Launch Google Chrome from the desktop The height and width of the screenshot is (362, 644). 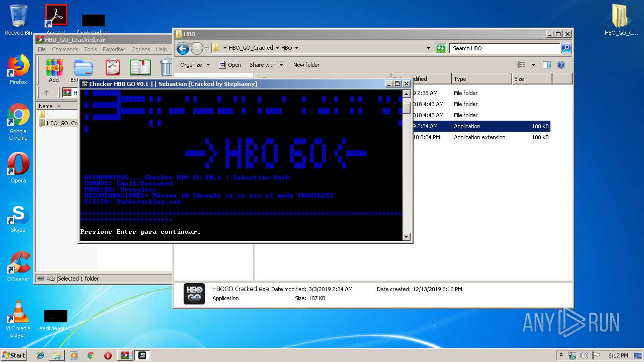[18, 122]
